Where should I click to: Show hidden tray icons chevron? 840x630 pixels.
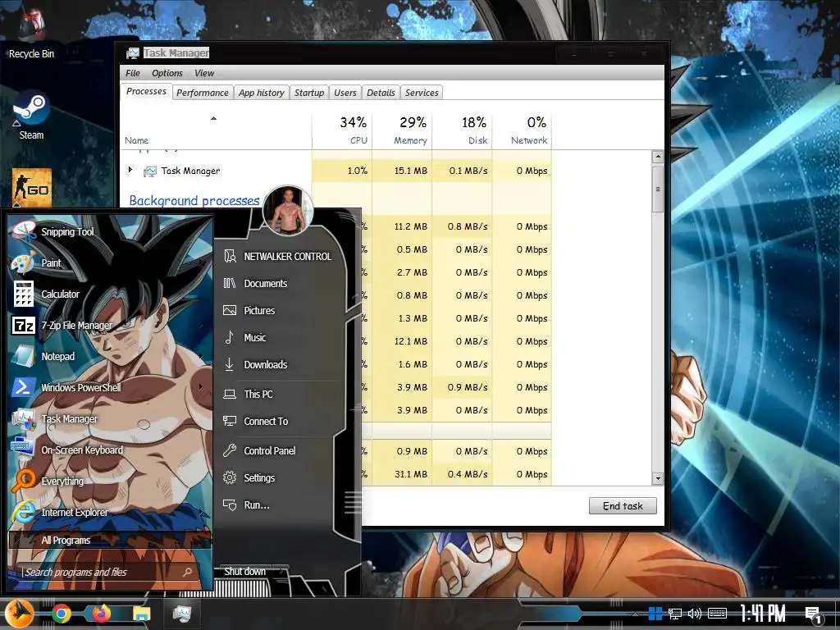636,614
